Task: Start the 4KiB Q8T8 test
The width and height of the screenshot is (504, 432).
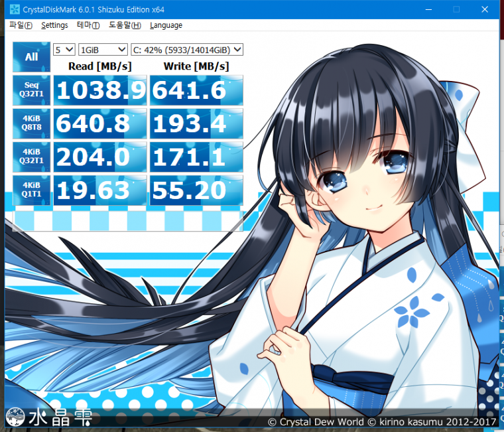Action: (x=32, y=123)
